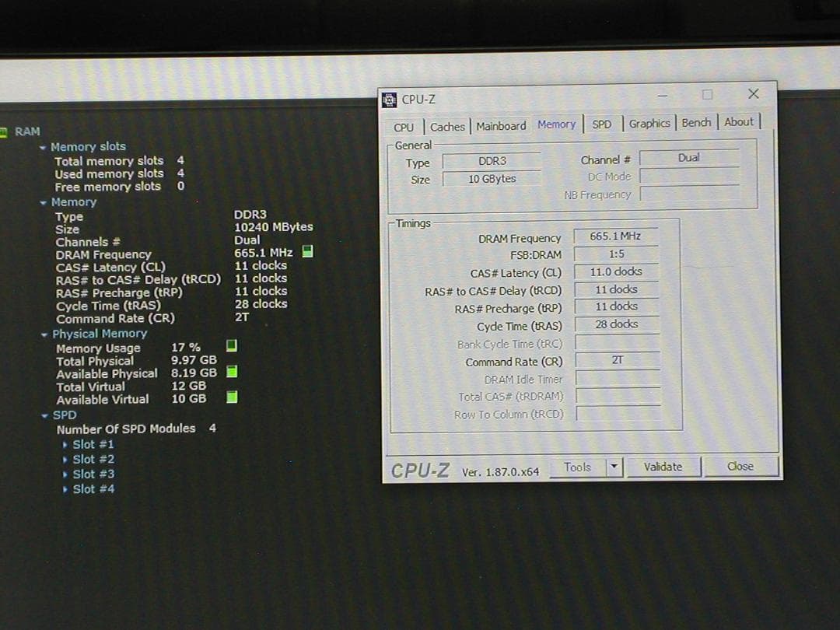Click the RAS# Precharge (tRP) field in CPU-Z
This screenshot has width=840, height=630.
click(x=616, y=306)
